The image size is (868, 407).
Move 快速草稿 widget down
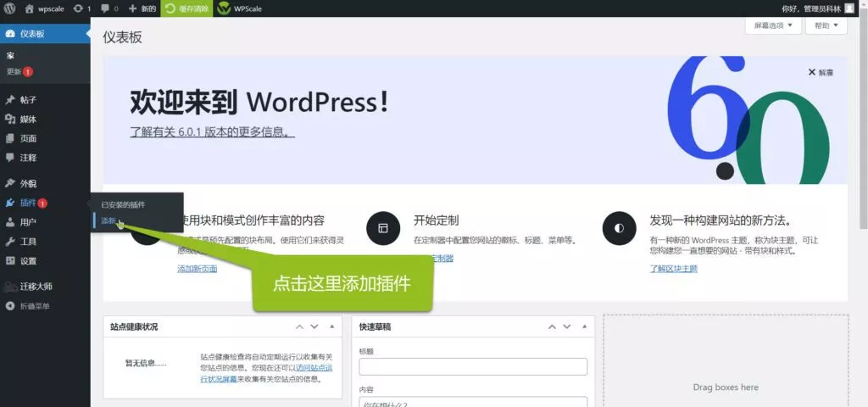(x=567, y=326)
